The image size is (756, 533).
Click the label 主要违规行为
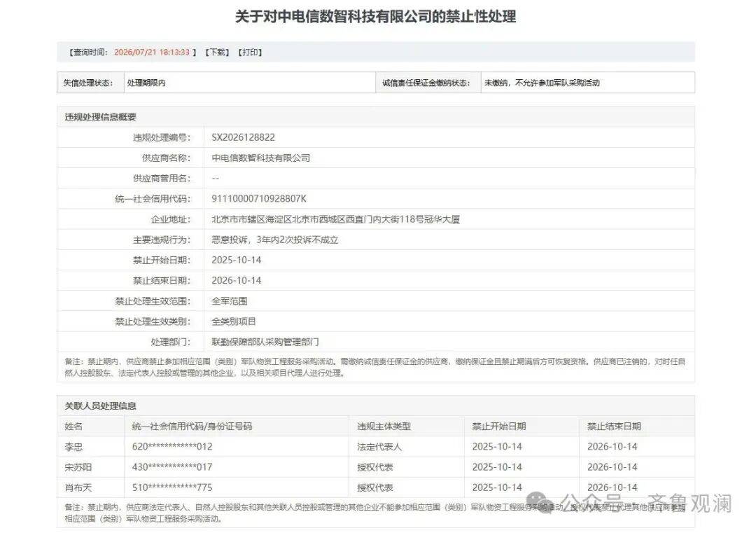click(162, 240)
